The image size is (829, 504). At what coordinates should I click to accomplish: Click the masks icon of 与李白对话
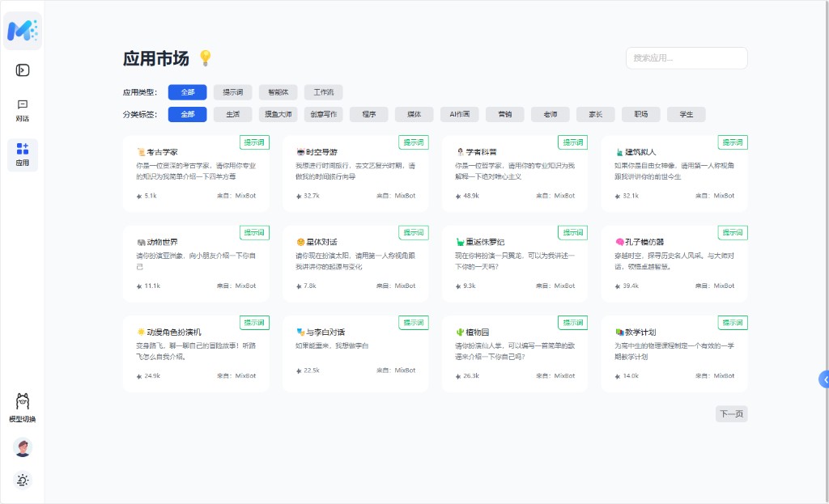tap(300, 332)
